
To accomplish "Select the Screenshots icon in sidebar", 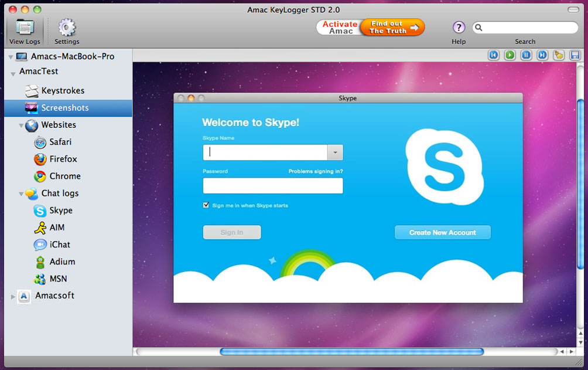I will coord(32,108).
